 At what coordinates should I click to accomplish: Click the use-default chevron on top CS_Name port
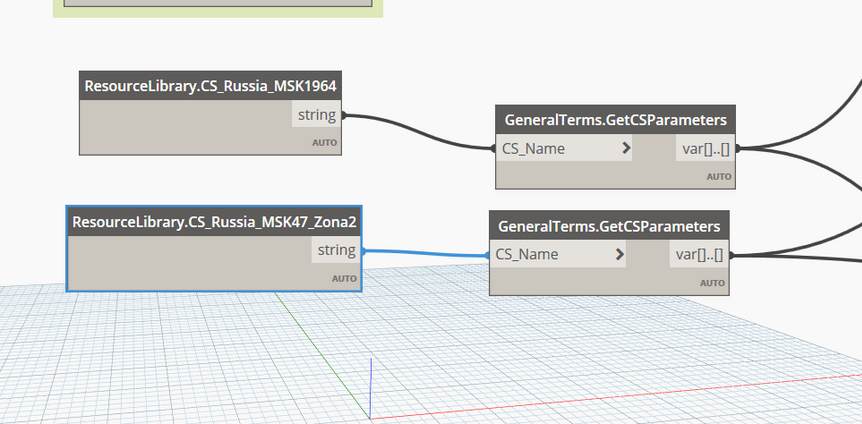(x=626, y=149)
